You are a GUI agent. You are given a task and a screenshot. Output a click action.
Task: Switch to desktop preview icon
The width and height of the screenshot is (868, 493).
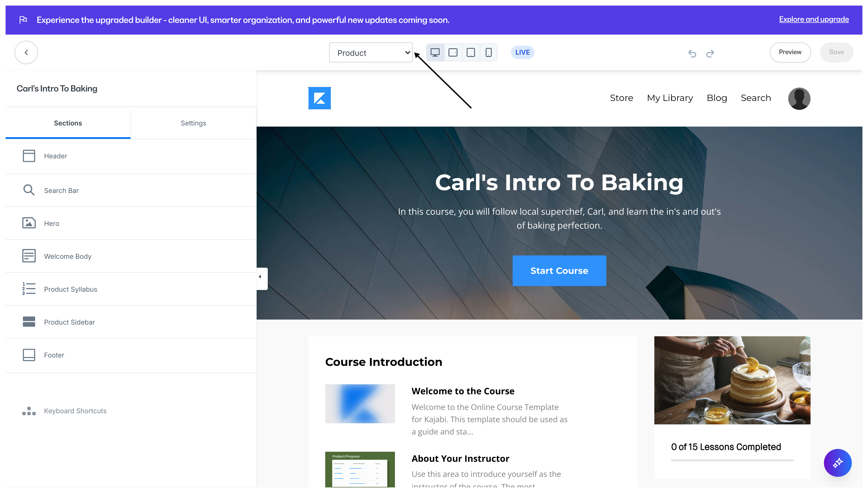coord(435,52)
